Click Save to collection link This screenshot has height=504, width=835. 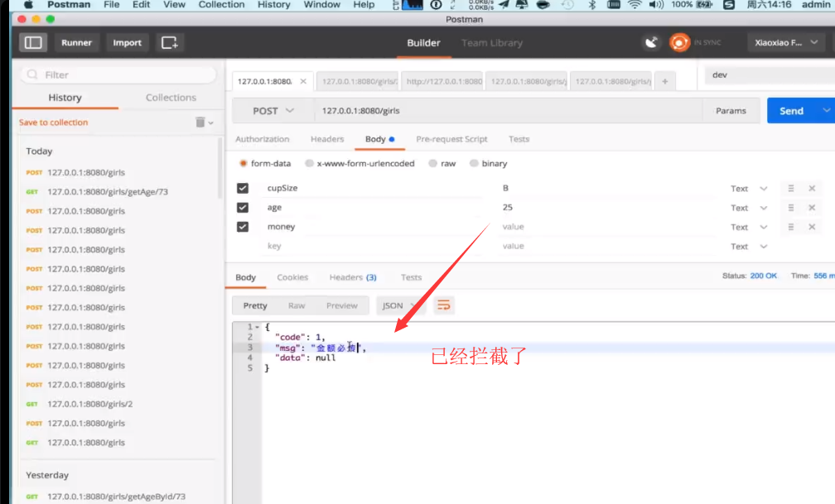[53, 122]
